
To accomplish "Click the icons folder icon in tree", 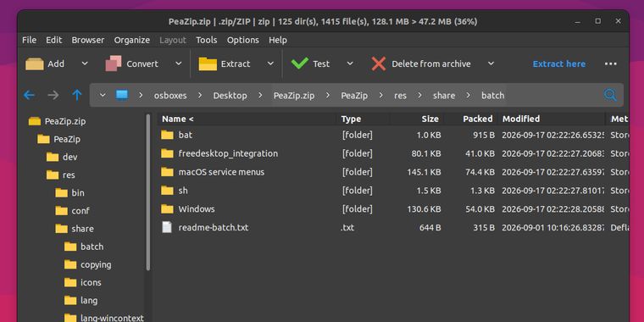I will tap(70, 282).
